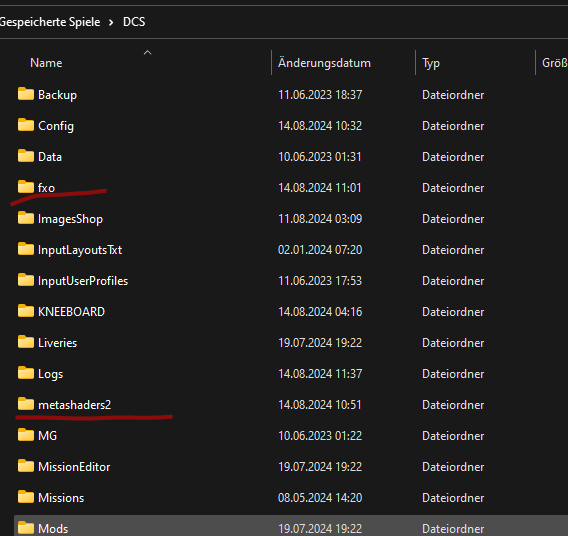
Task: Click date 02.01.2024 07:20 of InputLayoutsTxt
Action: point(320,250)
